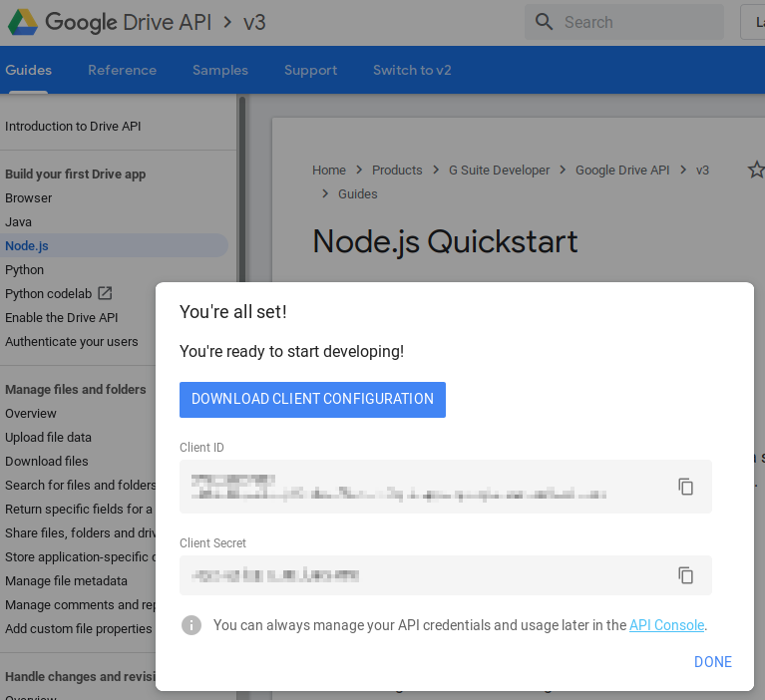Open Search for files and folders page
This screenshot has height=700, width=765.
(81, 485)
